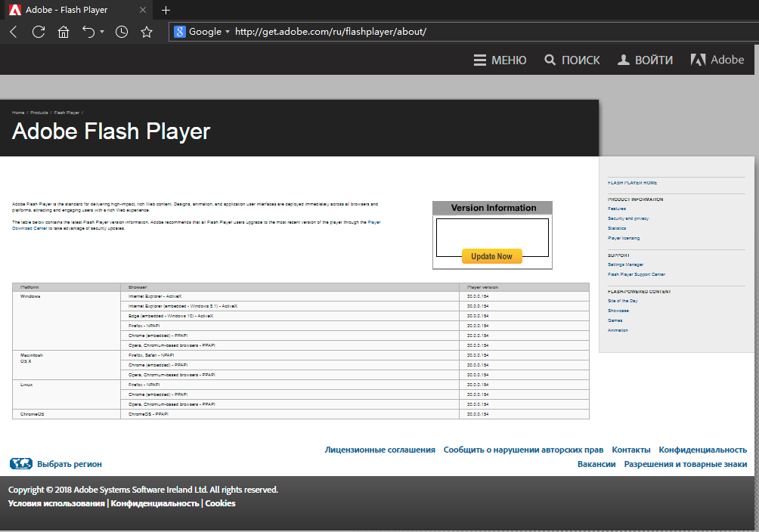Click the Google search engine icon
This screenshot has height=532, width=759.
pos(180,32)
